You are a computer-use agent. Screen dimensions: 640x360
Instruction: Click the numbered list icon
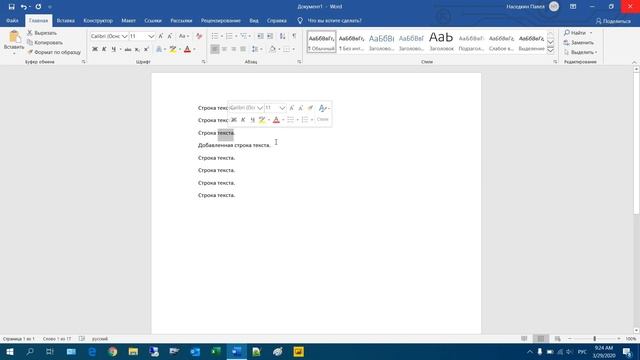229,36
